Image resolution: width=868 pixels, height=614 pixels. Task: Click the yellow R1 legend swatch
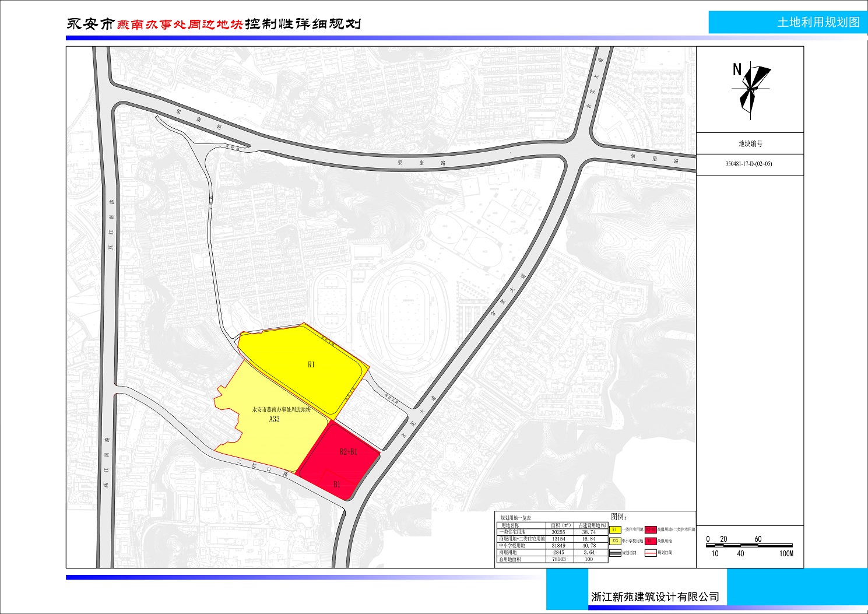pos(615,529)
